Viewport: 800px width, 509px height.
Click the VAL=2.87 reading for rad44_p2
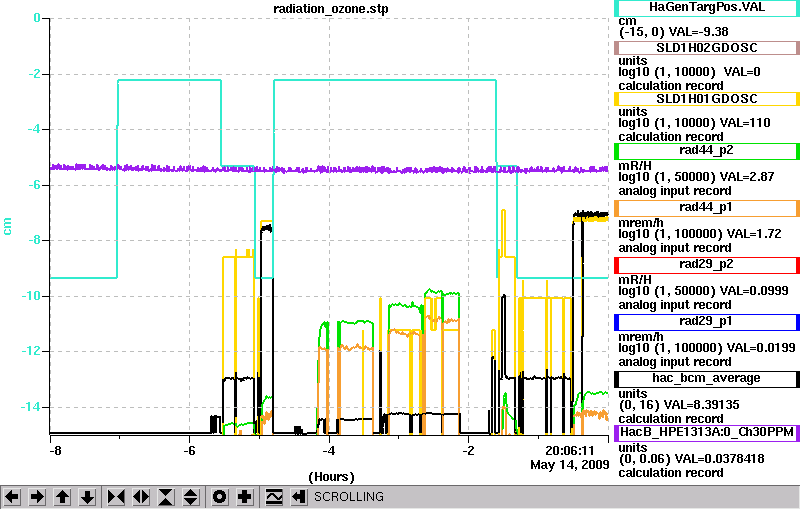(x=747, y=177)
